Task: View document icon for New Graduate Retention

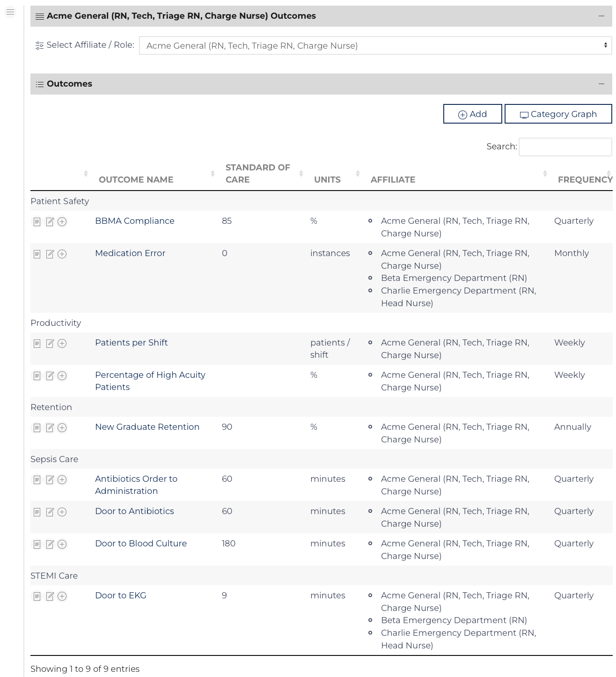Action: [x=37, y=427]
